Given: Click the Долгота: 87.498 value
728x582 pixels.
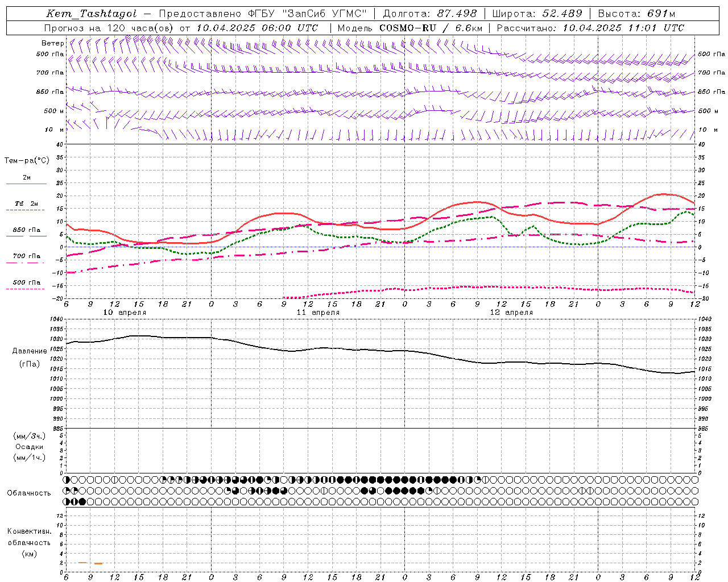Looking at the screenshot, I should coord(430,14).
